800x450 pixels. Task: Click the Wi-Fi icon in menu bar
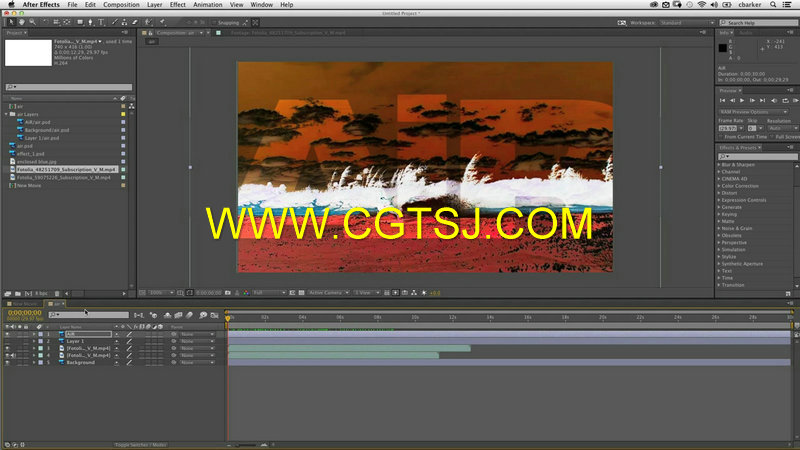[x=702, y=5]
